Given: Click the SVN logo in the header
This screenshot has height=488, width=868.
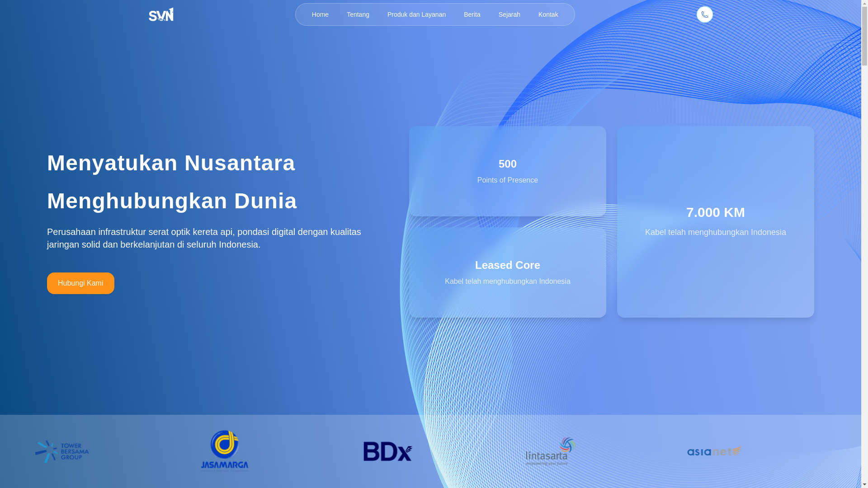Looking at the screenshot, I should (x=161, y=14).
